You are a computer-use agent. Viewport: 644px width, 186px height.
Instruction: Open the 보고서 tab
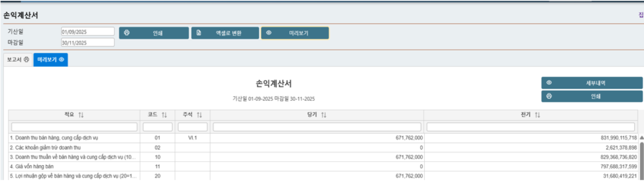pos(18,60)
